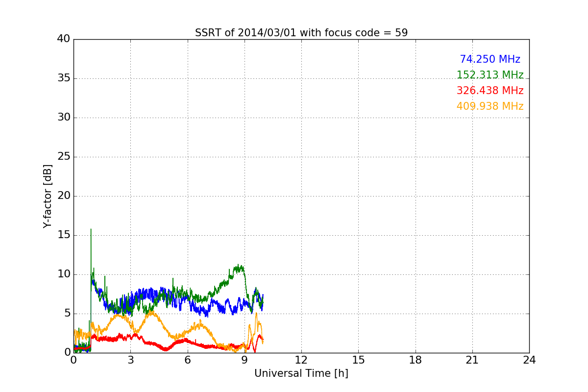588x392 pixels.
Task: Click the y-axis tick label 5
Action: 67,314
